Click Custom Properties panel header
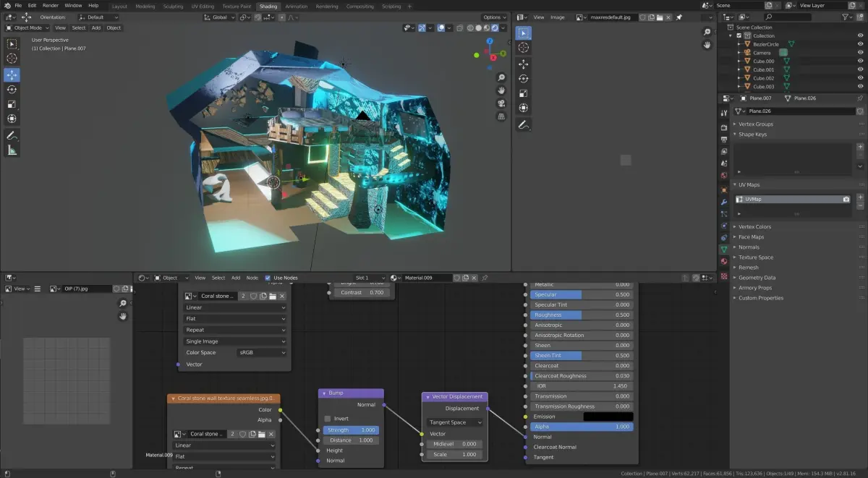The height and width of the screenshot is (478, 868). coord(761,298)
